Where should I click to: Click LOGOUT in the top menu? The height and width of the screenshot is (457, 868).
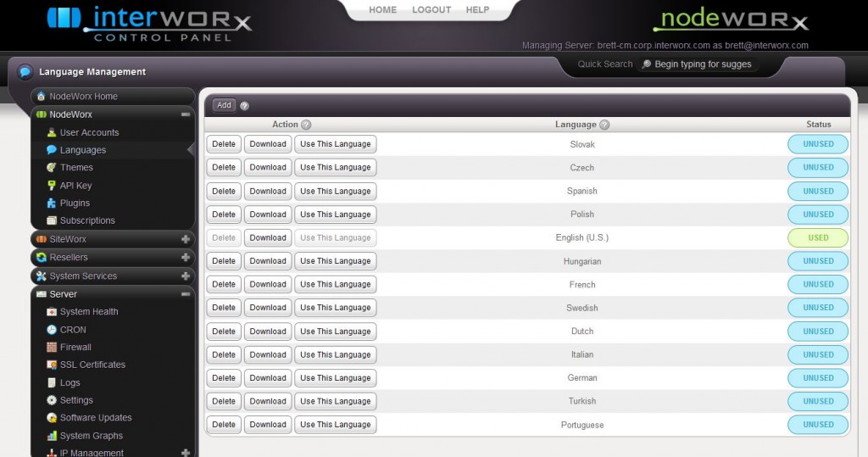431,10
